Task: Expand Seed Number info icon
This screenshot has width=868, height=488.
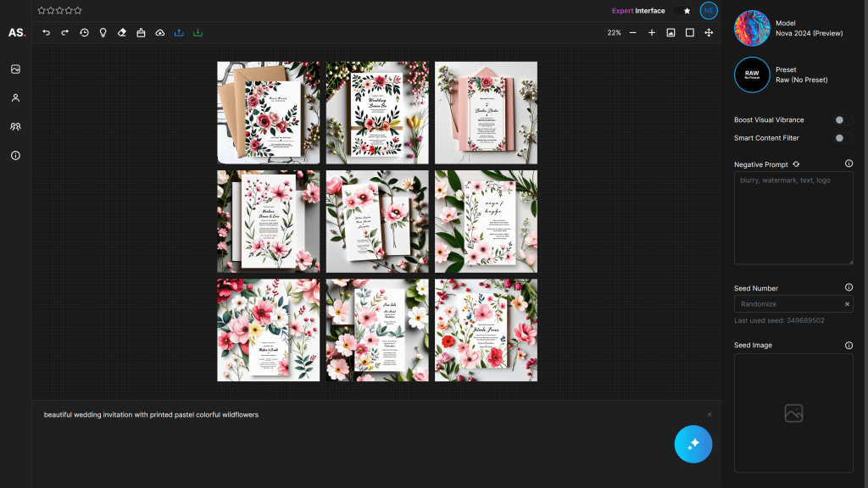Action: pos(849,288)
